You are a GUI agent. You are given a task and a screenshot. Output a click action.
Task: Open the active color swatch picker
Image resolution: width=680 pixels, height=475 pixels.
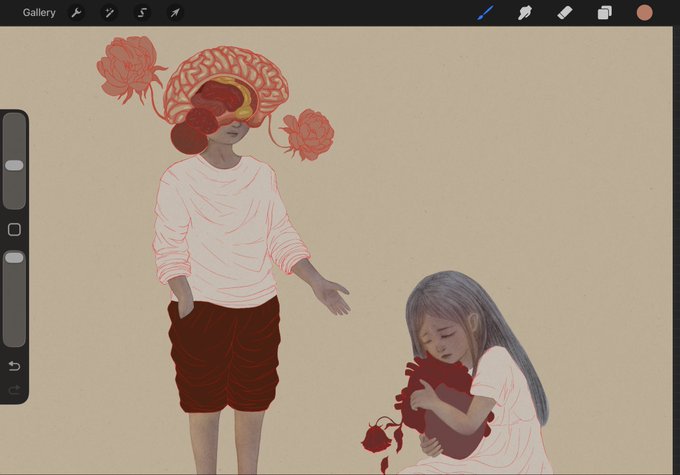(644, 13)
